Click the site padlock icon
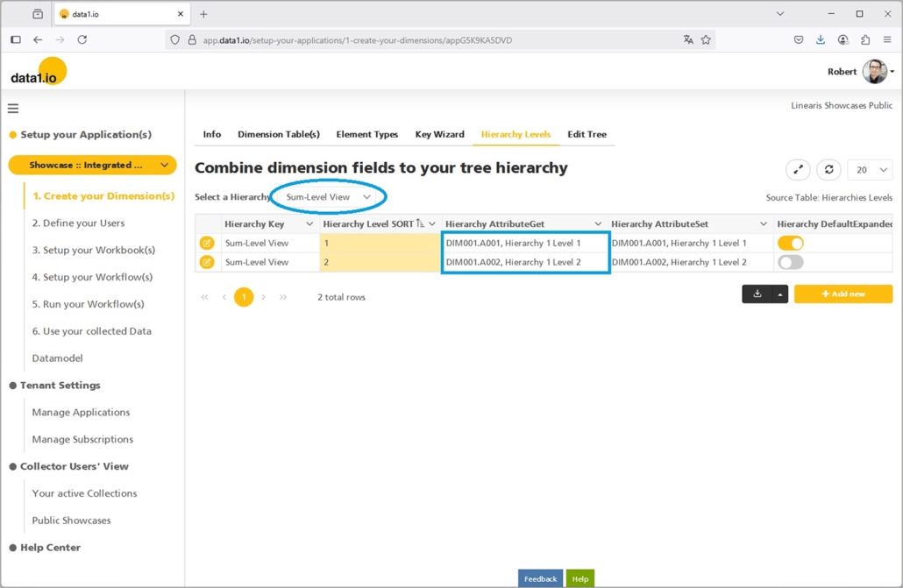This screenshot has height=588, width=903. [192, 39]
